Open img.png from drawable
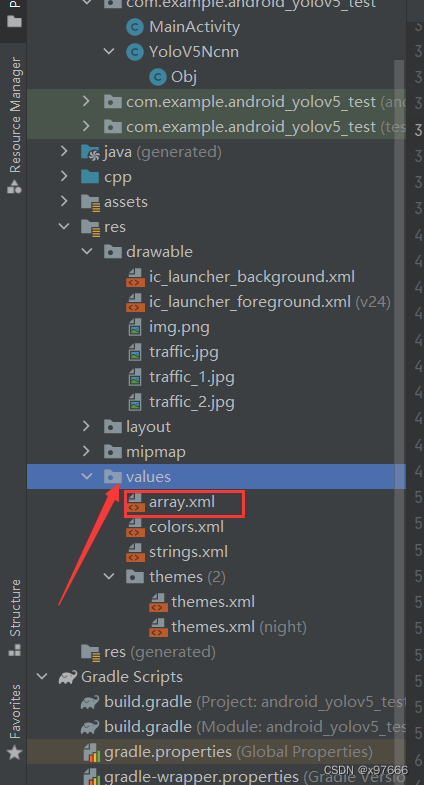This screenshot has height=785, width=424. [x=179, y=327]
